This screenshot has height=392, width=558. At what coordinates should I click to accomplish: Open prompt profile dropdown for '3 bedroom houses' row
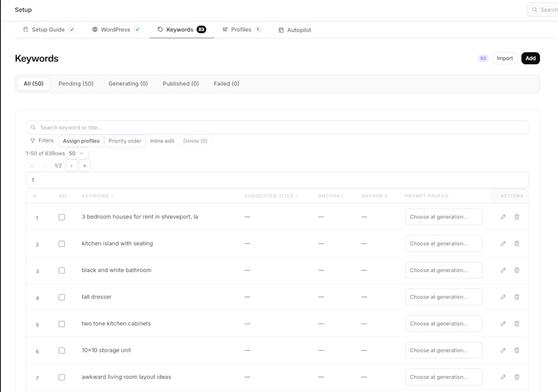pyautogui.click(x=444, y=217)
